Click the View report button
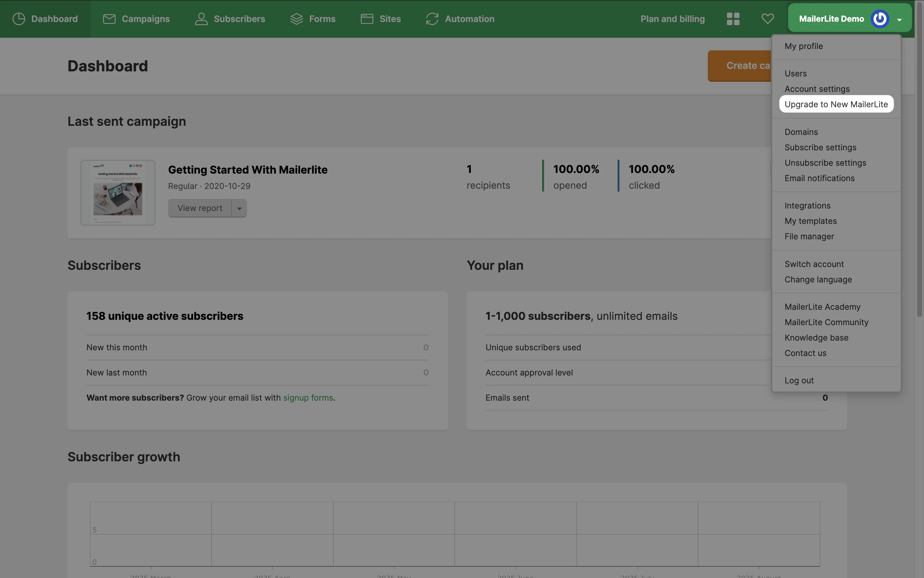Image resolution: width=924 pixels, height=578 pixels. (x=200, y=208)
